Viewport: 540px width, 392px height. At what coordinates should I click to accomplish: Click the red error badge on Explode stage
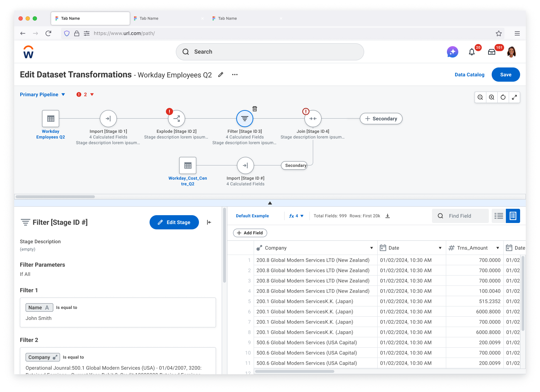pos(169,111)
